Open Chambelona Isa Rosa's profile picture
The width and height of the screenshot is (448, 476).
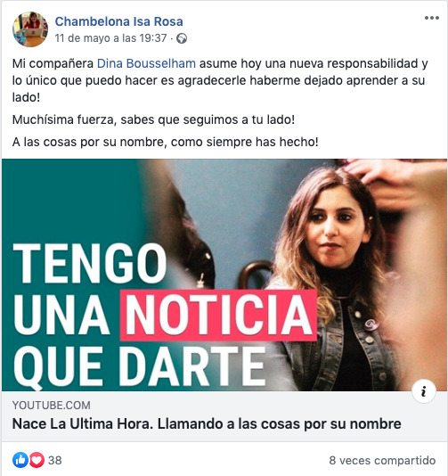(30, 29)
